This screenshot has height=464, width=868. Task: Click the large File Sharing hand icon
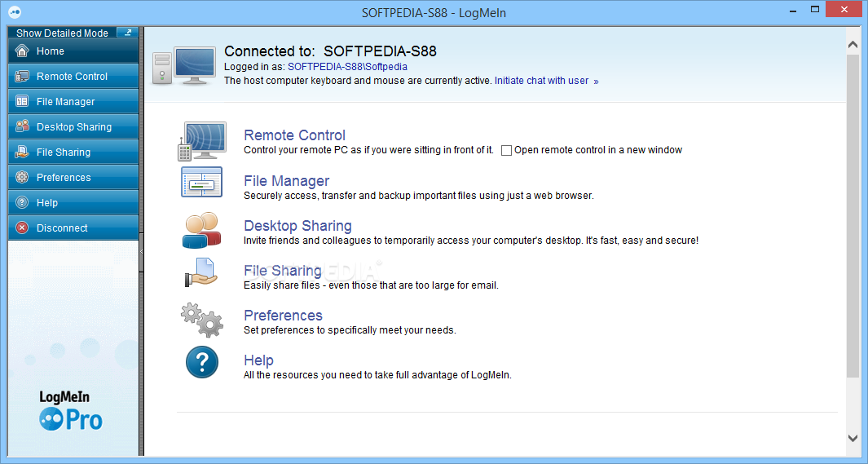201,273
